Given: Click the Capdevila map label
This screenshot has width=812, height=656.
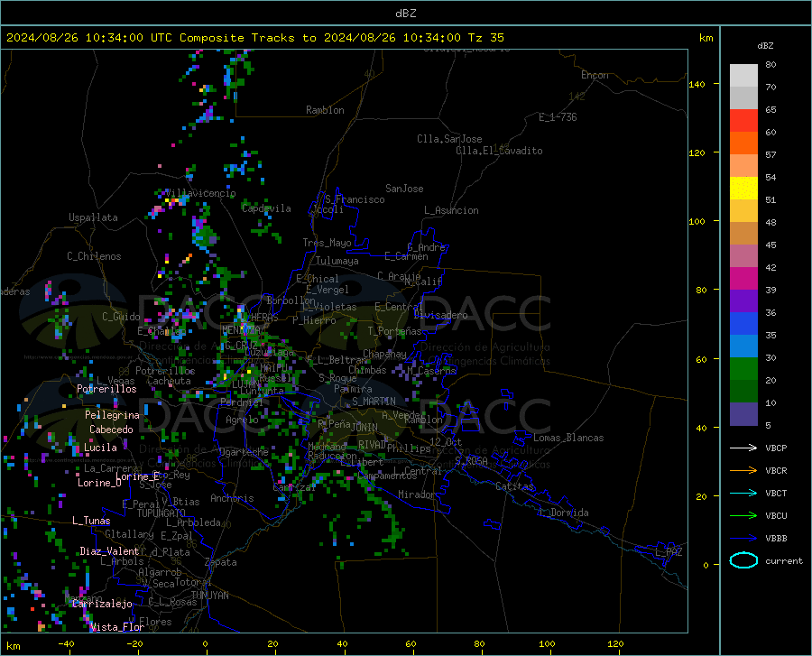Looking at the screenshot, I should (x=266, y=208).
